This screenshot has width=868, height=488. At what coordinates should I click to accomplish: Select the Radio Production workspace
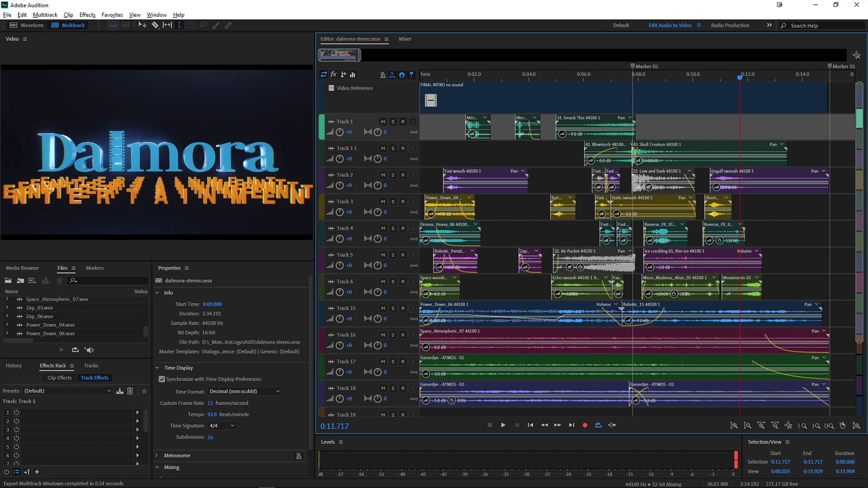click(730, 26)
